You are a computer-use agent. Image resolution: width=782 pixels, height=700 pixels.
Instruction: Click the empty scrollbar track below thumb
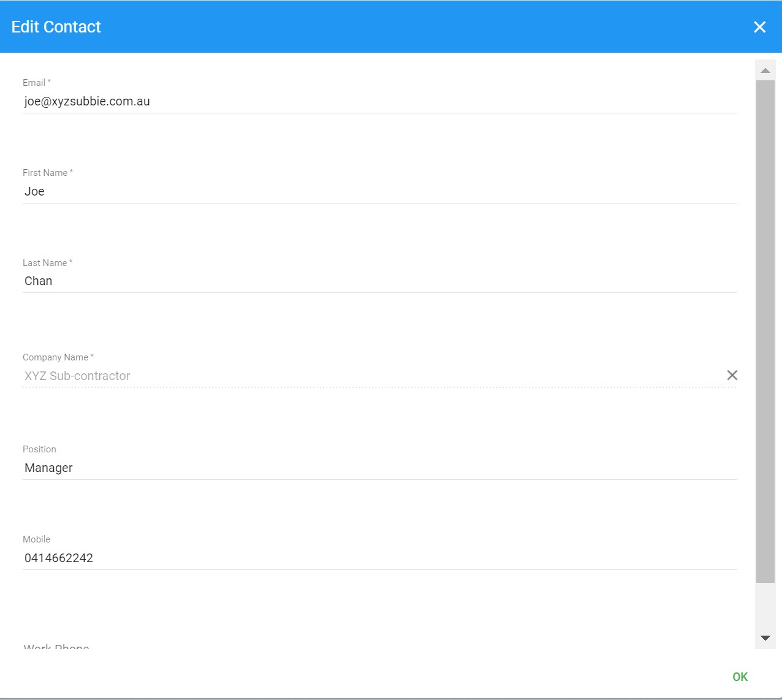coord(765,605)
